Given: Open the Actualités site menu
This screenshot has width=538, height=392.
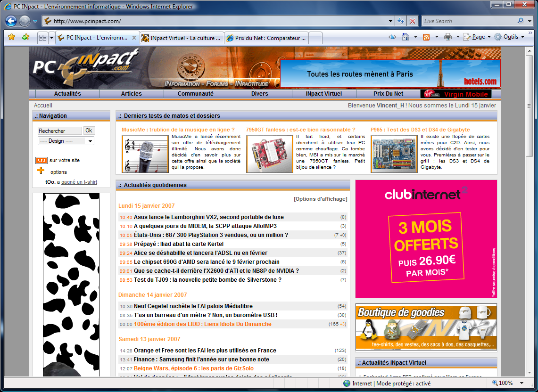Looking at the screenshot, I should 67,94.
